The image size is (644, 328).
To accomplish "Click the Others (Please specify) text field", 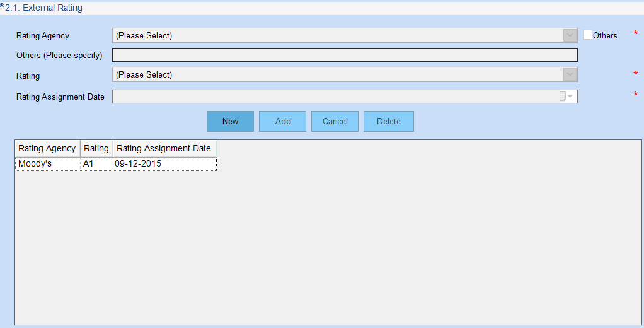I will click(344, 55).
